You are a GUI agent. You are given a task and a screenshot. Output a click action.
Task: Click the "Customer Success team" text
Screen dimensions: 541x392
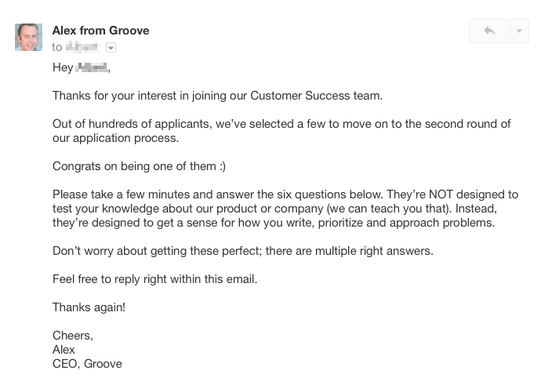(316, 96)
